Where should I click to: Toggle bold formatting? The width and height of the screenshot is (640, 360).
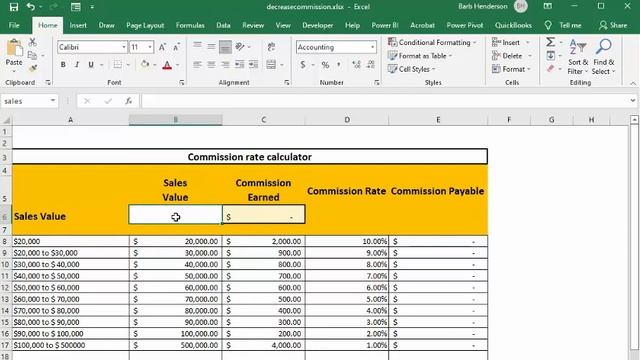pyautogui.click(x=63, y=64)
